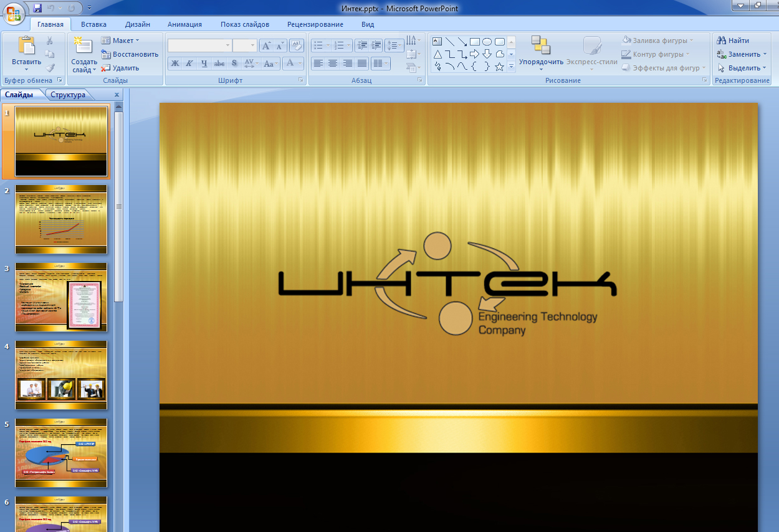The image size is (779, 532).
Task: Switch to the Вставка ribbon tab
Action: 93,24
